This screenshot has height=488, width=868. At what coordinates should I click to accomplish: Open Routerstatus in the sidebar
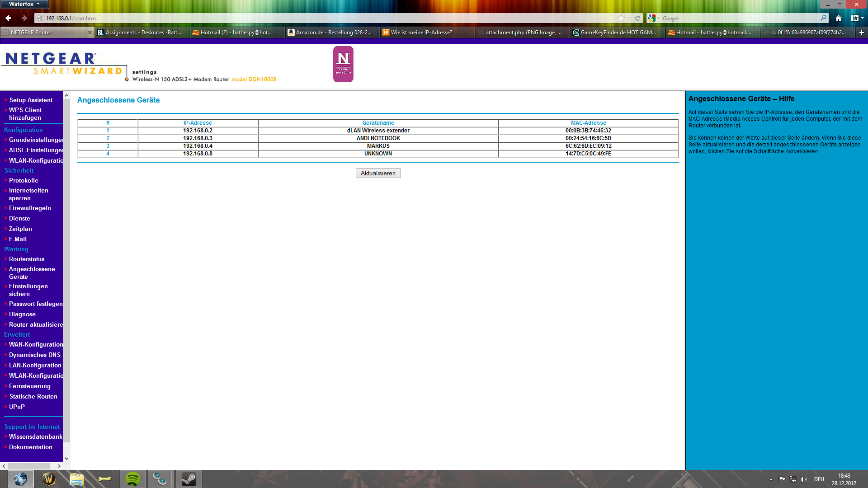point(27,259)
